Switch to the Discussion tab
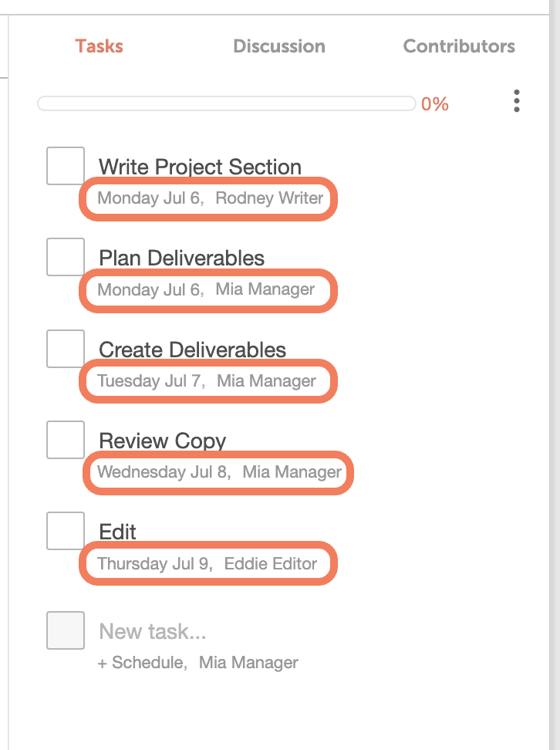Viewport: 560px width, 750px height. click(x=278, y=46)
